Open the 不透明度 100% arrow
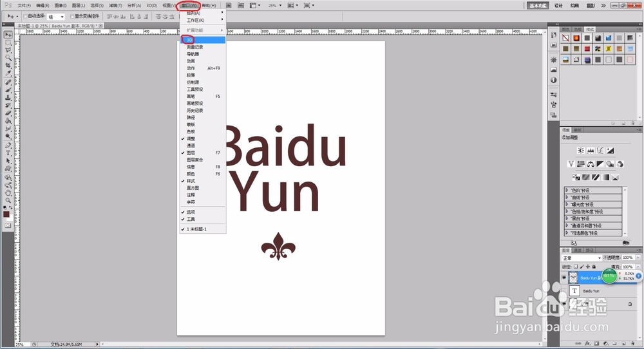The height and width of the screenshot is (349, 644). point(638,258)
